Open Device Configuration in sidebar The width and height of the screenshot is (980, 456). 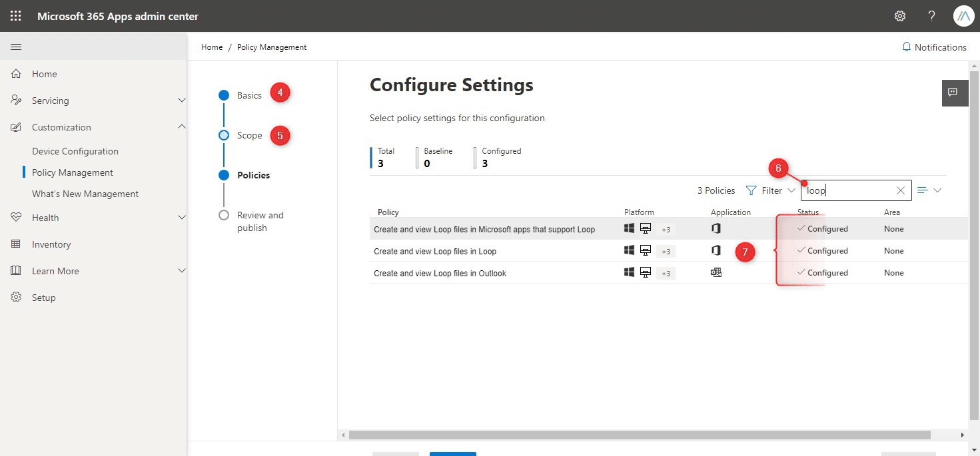[75, 151]
